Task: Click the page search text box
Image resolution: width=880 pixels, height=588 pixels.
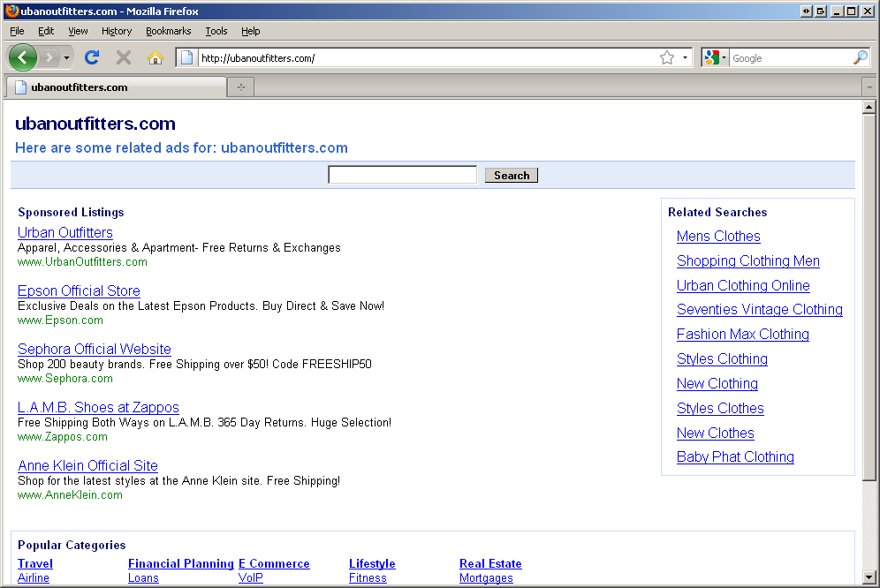Action: 402,175
